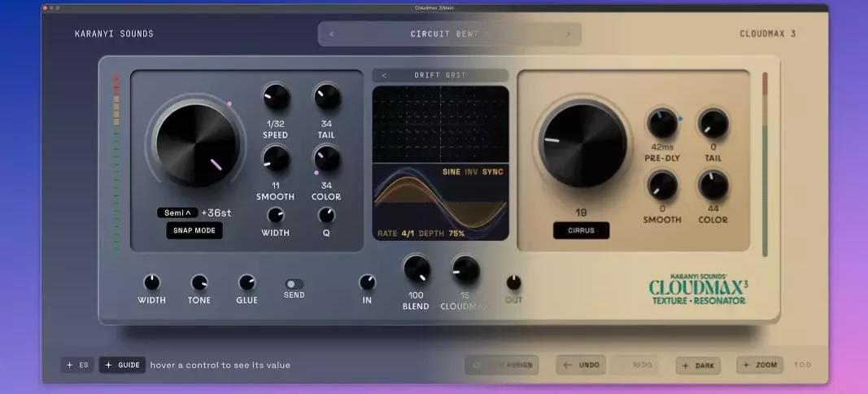This screenshot has width=868, height=394.
Task: Click the REDO button
Action: click(635, 366)
